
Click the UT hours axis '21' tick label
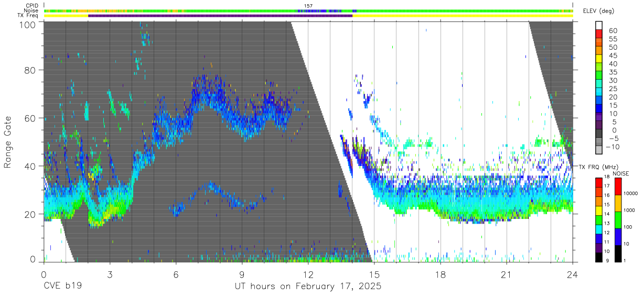(x=506, y=274)
